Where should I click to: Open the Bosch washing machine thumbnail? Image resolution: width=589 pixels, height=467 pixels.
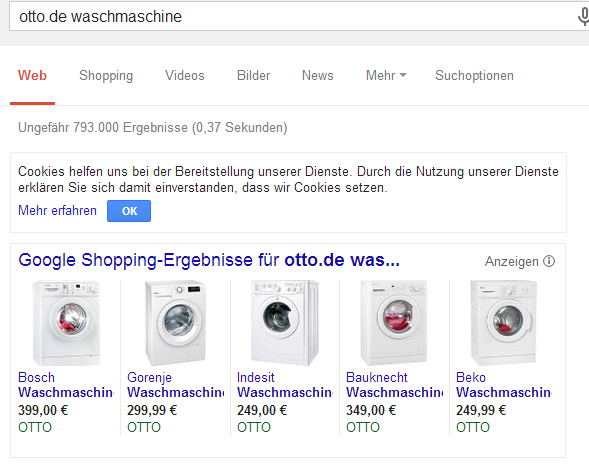(66, 323)
